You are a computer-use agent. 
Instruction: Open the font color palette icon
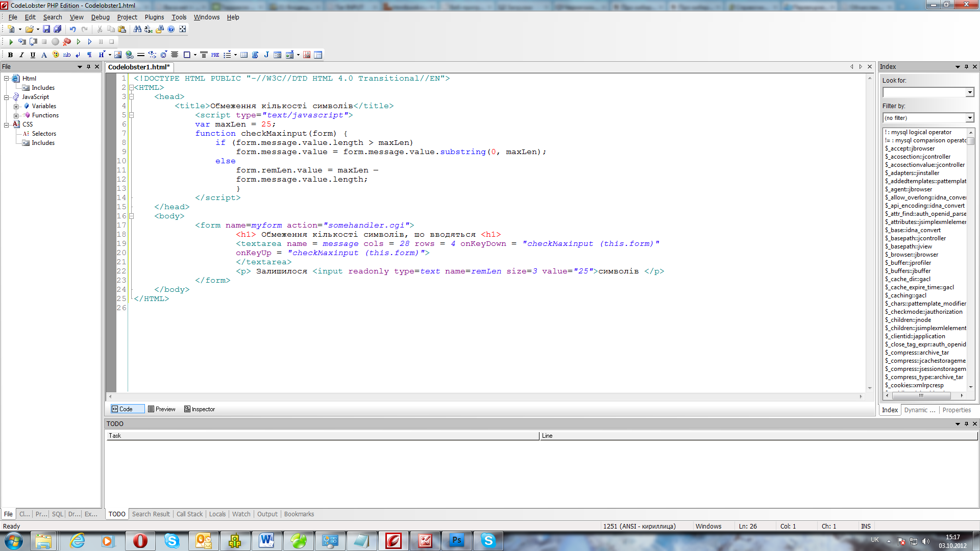point(55,55)
